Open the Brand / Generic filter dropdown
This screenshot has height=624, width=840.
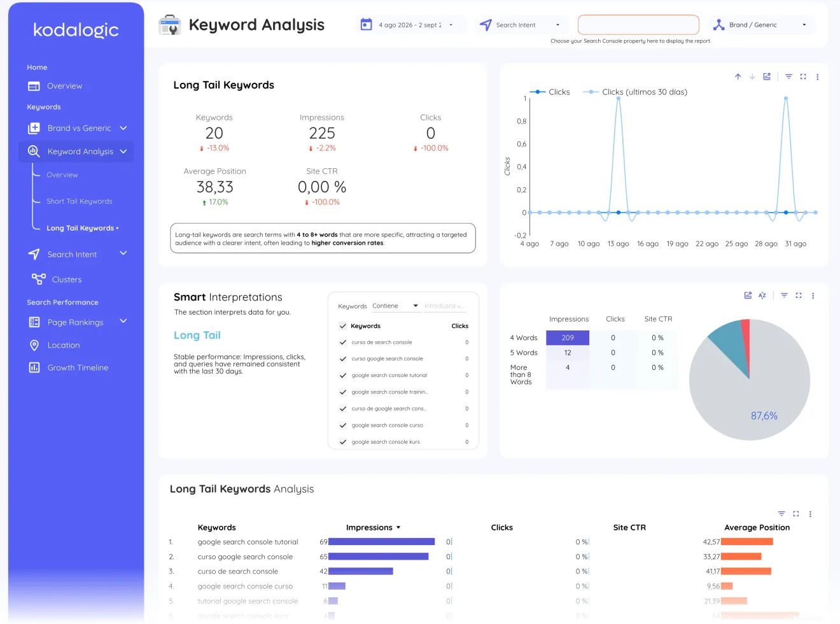(762, 25)
